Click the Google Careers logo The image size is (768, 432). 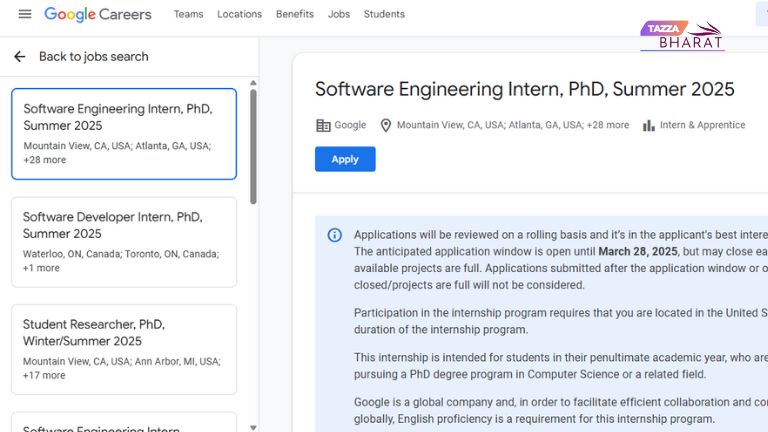point(98,14)
